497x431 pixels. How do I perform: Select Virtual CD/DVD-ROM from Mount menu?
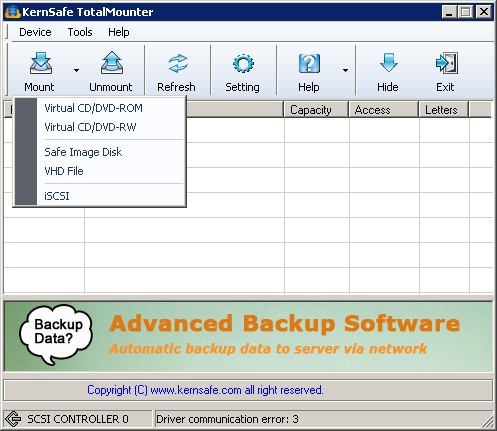[x=110, y=108]
